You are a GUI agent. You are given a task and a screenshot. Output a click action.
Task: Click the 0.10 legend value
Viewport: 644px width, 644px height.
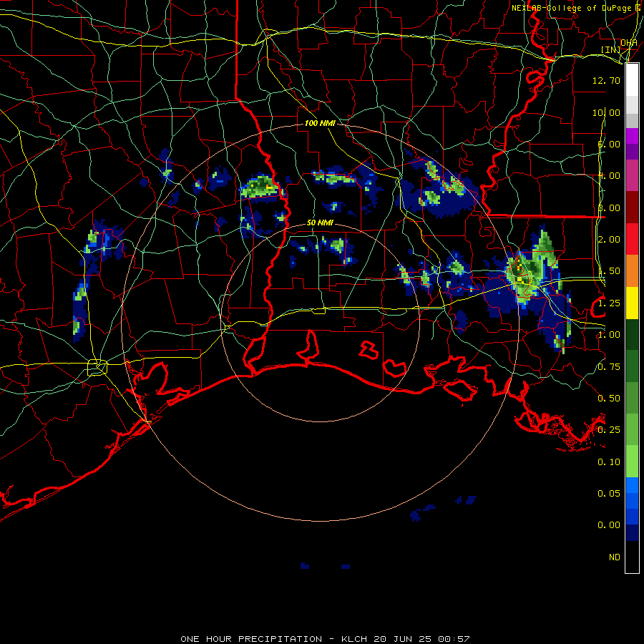609,462
